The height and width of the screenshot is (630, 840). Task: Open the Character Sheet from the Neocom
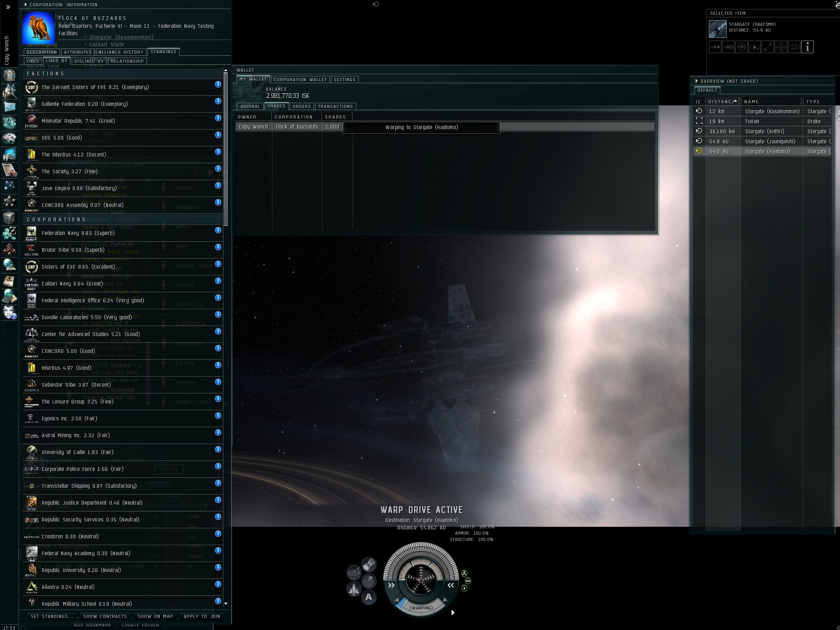(x=9, y=75)
